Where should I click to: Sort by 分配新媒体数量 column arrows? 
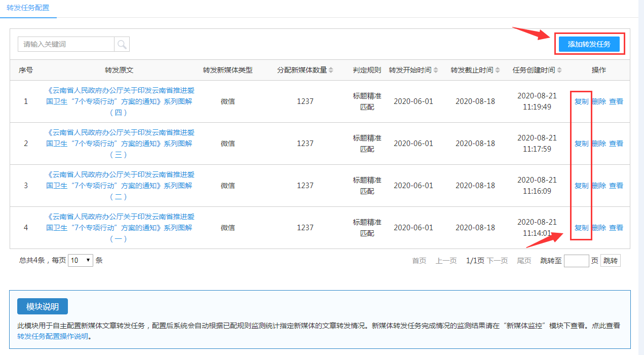[331, 70]
